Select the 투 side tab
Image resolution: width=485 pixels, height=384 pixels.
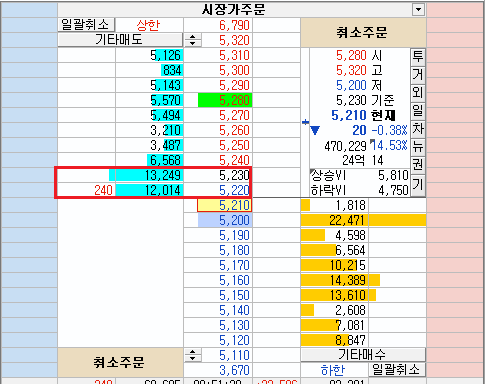[418, 57]
